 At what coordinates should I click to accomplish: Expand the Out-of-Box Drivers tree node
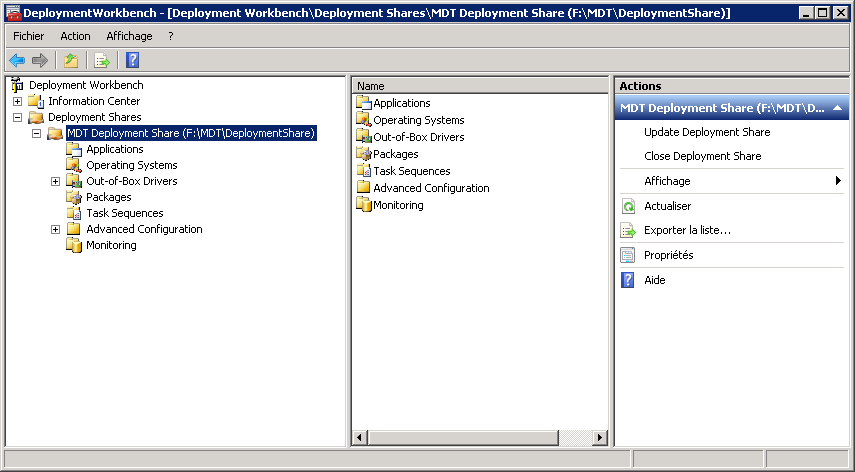coord(56,181)
